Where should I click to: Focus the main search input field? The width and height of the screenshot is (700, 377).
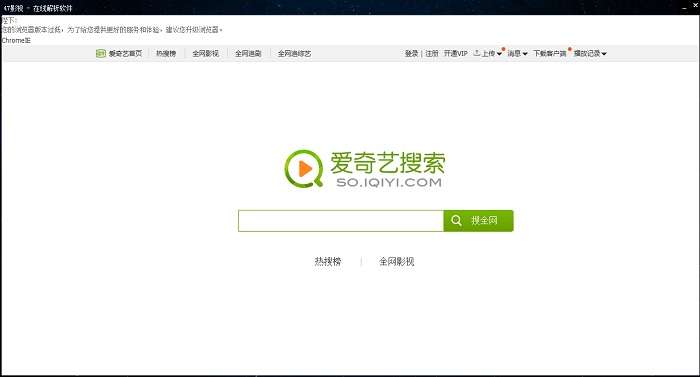[341, 221]
